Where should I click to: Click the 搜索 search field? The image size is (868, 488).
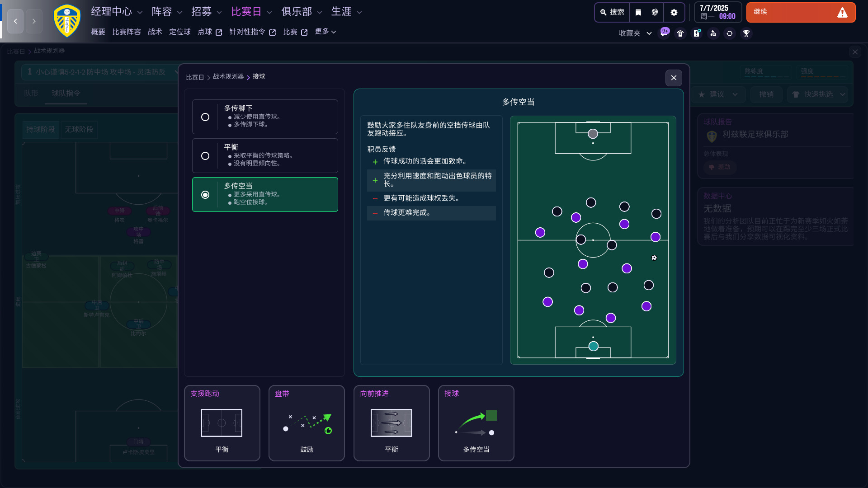[613, 13]
